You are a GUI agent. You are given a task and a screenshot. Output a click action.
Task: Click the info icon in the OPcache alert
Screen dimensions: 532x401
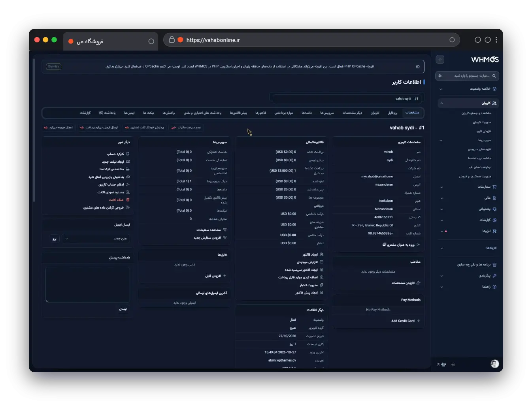coord(418,67)
